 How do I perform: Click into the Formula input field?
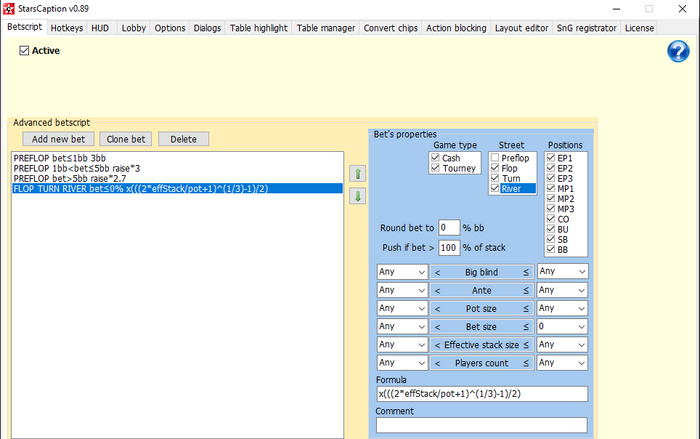coord(480,394)
